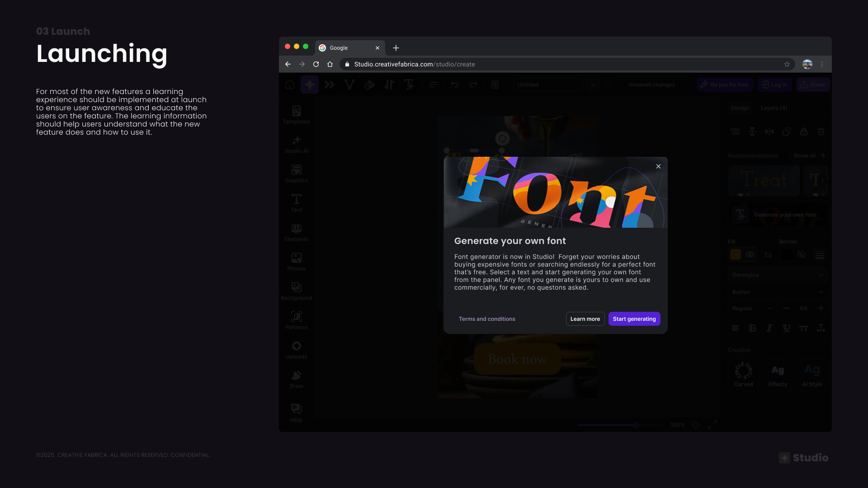Screen dimensions: 868x488
Task: Expand the Regular font weight dropdown
Action: point(752,308)
